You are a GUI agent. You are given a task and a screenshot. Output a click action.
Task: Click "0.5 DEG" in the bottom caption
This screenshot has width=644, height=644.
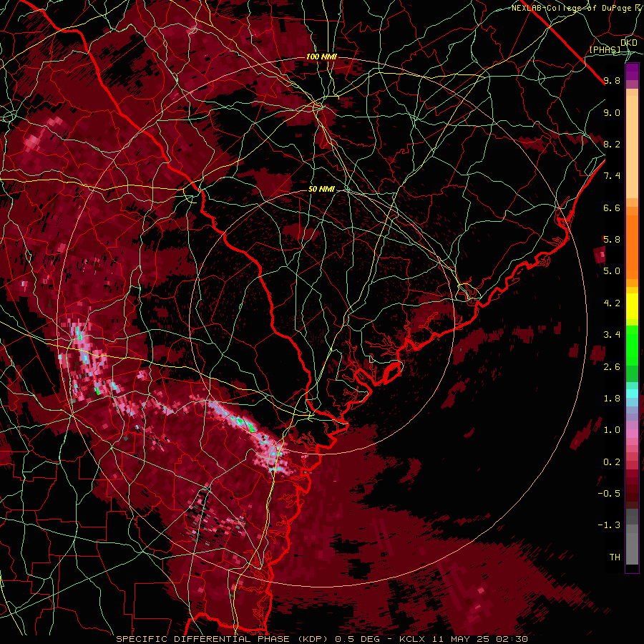[356, 639]
